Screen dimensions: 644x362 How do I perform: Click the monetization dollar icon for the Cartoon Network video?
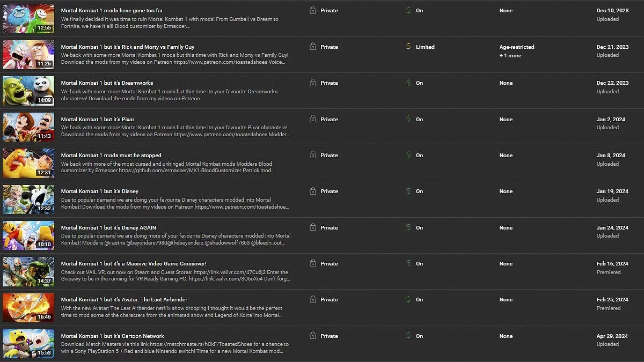pyautogui.click(x=408, y=336)
